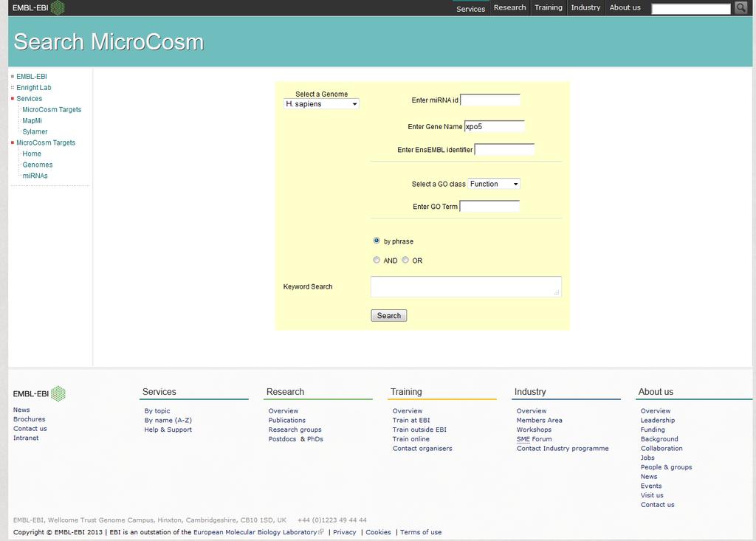The image size is (756, 541).
Task: Open 'People & groups' footer link
Action: coord(666,467)
